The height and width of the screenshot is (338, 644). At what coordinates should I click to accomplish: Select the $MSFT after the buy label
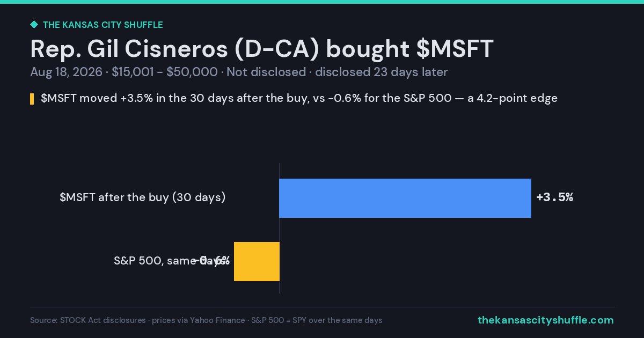click(143, 197)
